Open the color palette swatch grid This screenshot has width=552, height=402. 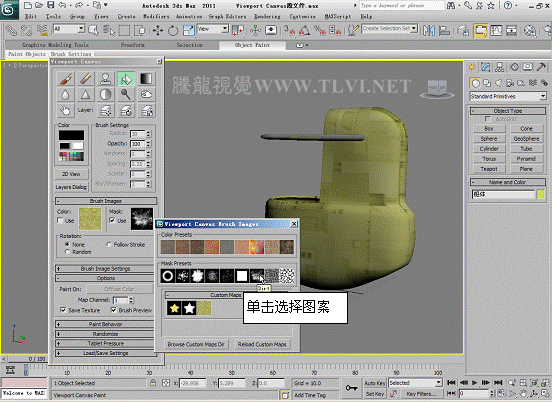point(71,156)
